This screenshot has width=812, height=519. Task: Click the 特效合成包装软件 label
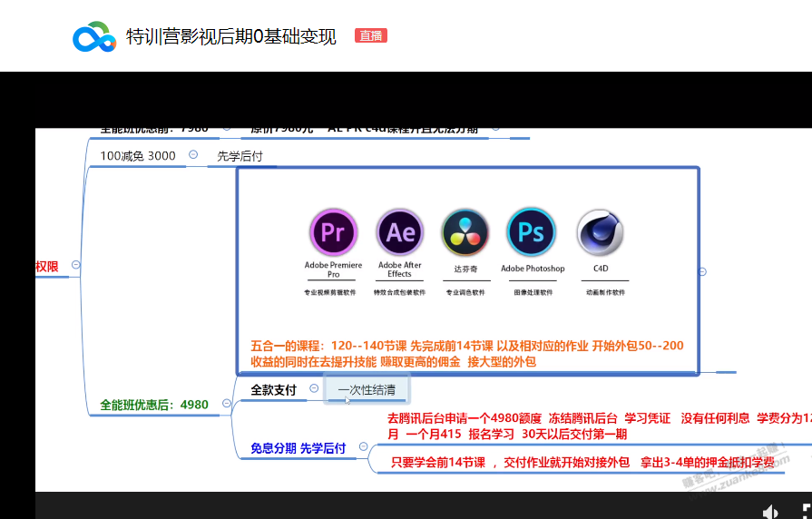click(399, 293)
